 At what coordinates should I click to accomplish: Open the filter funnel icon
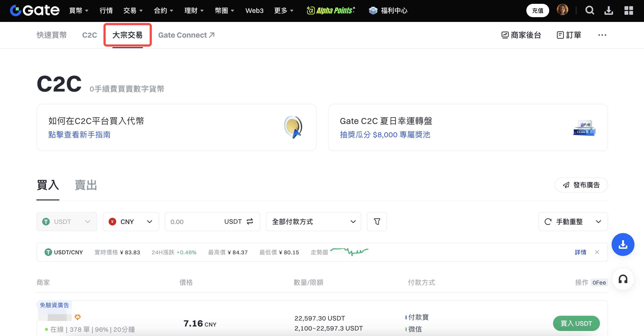tap(377, 222)
